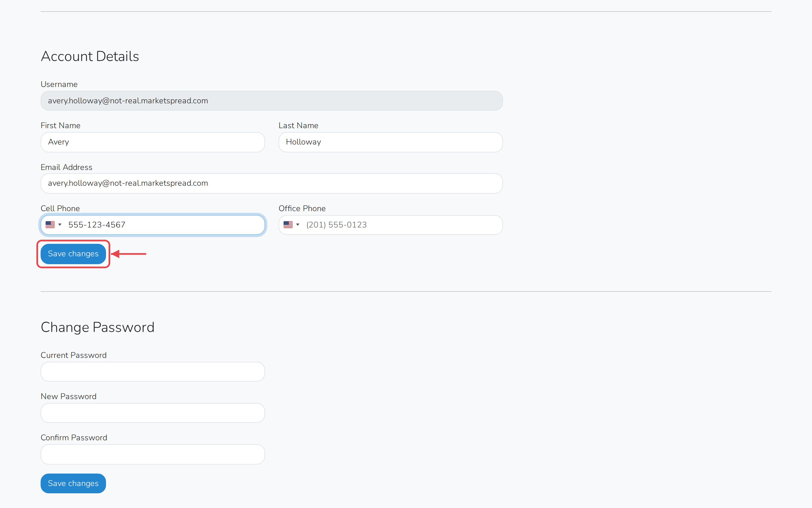Save changes in Change Password section
The width and height of the screenshot is (812, 508).
point(73,483)
